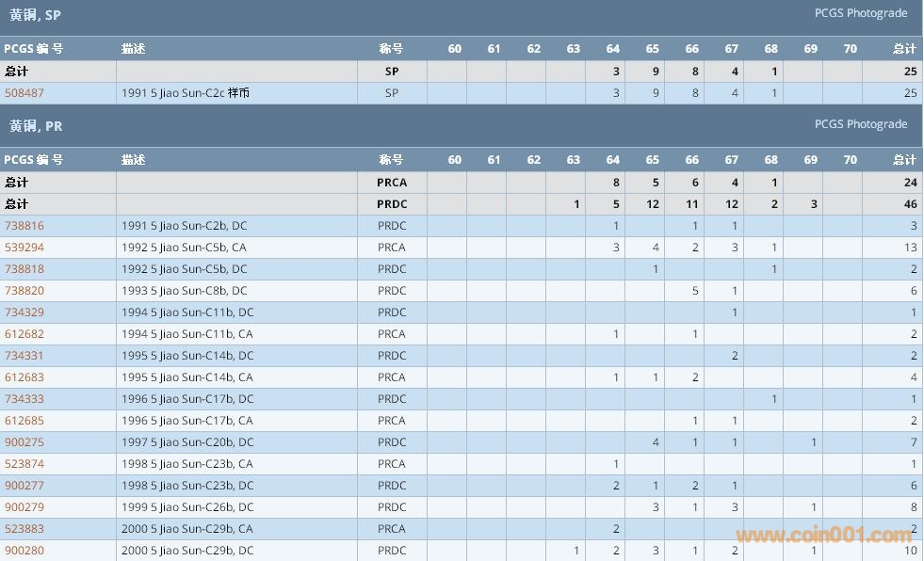Open entry 734333 for 1996 coin

pyautogui.click(x=24, y=399)
